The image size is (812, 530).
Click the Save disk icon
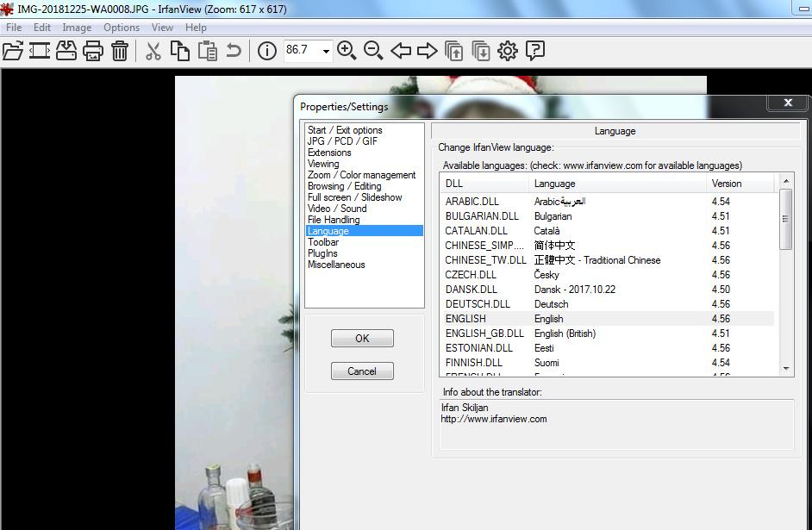point(66,51)
